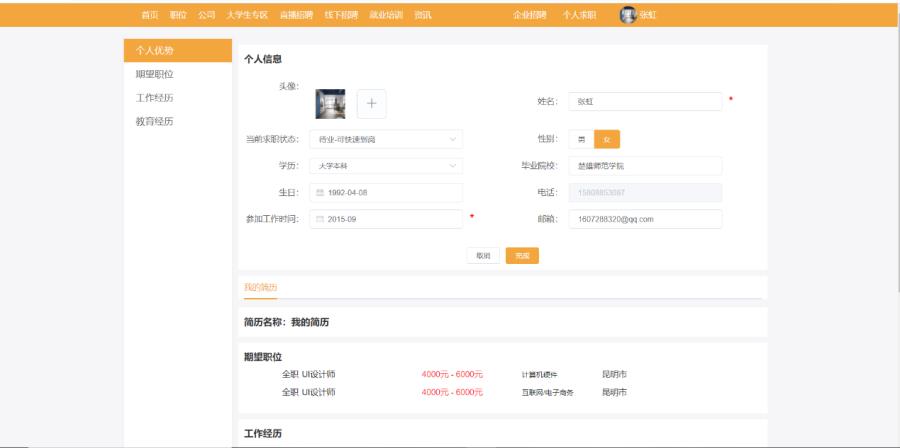Click the 邮箱 input field

645,219
